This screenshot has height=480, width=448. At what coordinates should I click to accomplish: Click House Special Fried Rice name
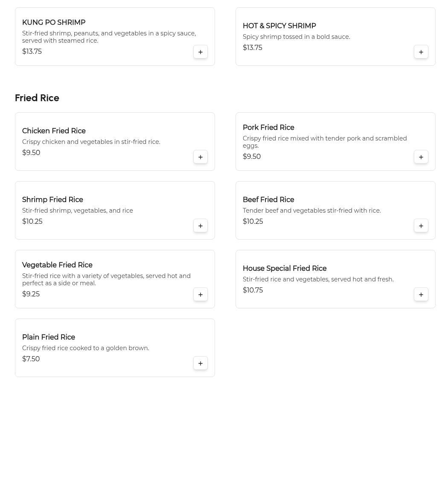coord(285,269)
